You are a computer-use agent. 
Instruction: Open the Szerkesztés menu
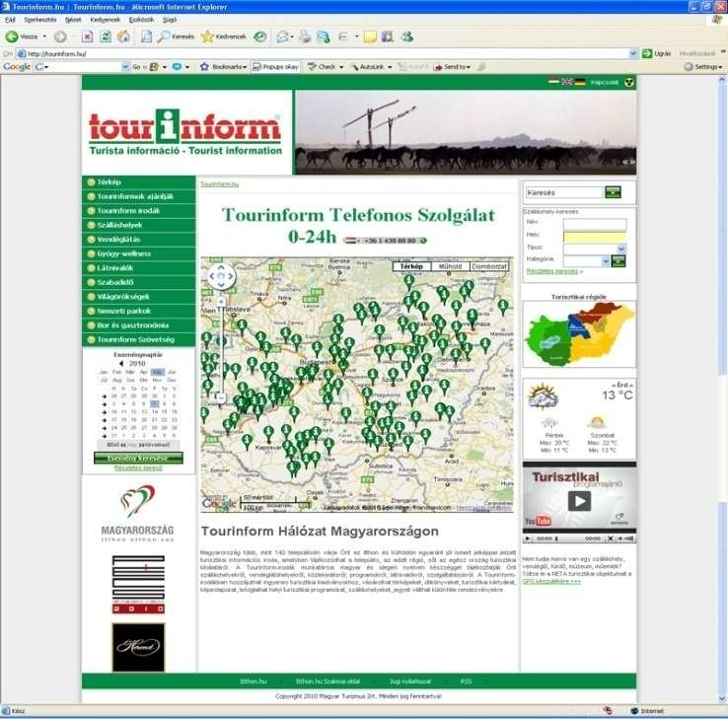39,20
